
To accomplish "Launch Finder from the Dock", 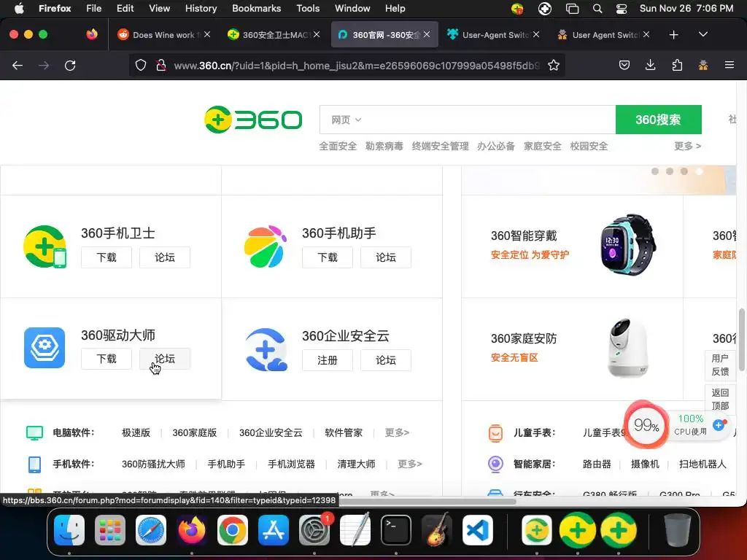I will tap(69, 529).
